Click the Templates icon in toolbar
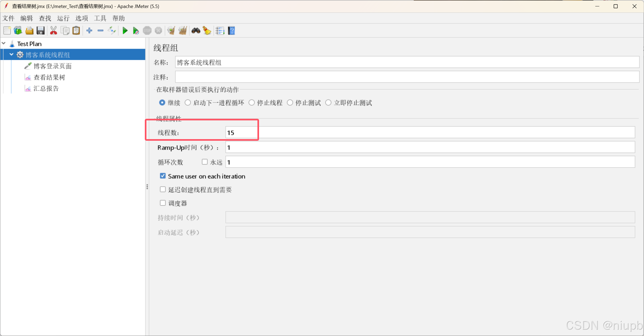644x336 pixels. tap(18, 31)
